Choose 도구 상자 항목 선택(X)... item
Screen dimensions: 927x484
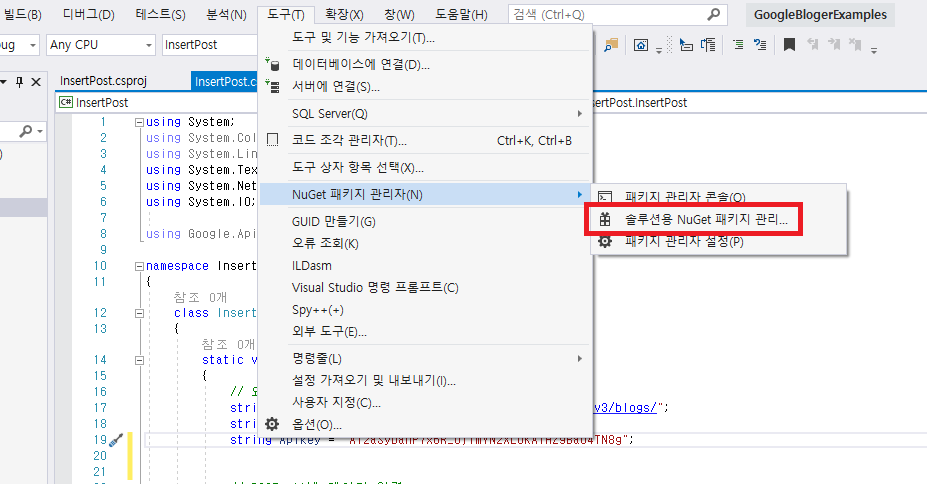click(x=426, y=168)
